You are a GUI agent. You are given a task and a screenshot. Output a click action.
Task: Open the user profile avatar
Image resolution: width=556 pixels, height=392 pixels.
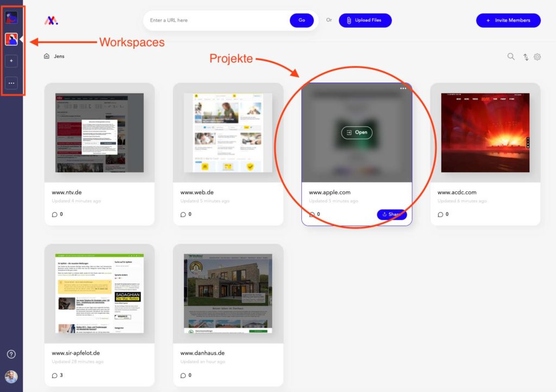[x=11, y=376]
